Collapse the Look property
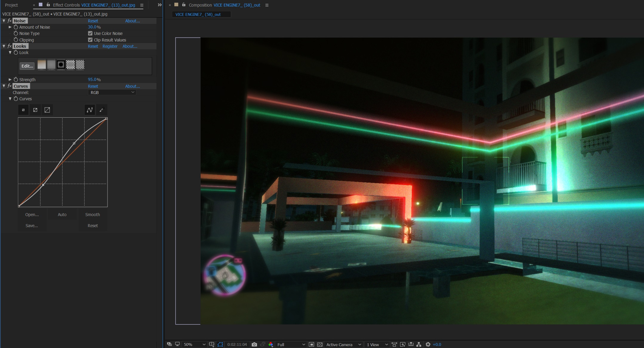644x348 pixels. point(10,53)
